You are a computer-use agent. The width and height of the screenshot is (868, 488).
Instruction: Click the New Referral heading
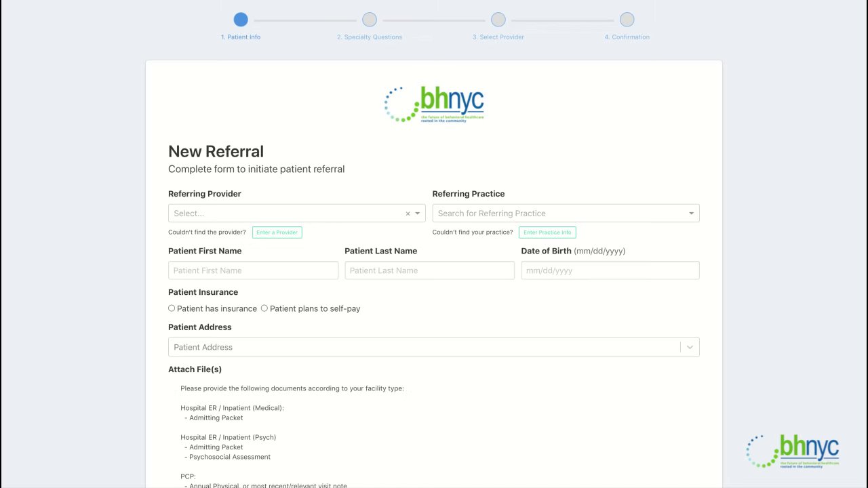[216, 152]
